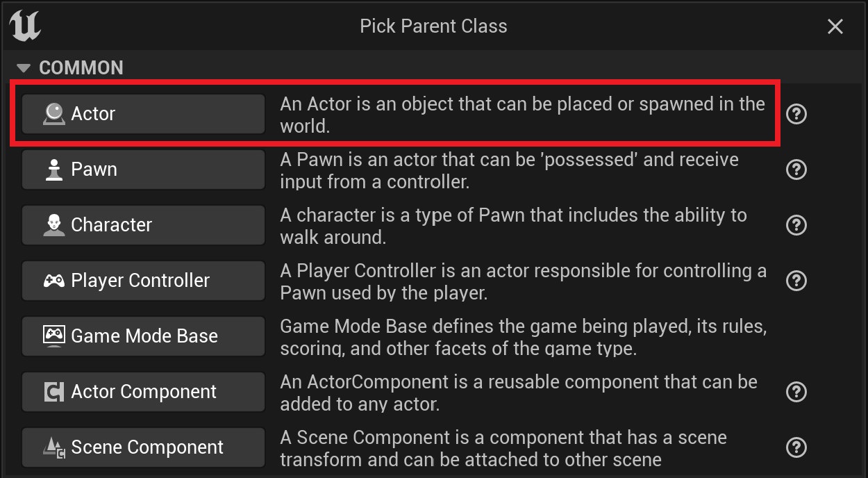Choose Pawn as parent class

coord(143,170)
